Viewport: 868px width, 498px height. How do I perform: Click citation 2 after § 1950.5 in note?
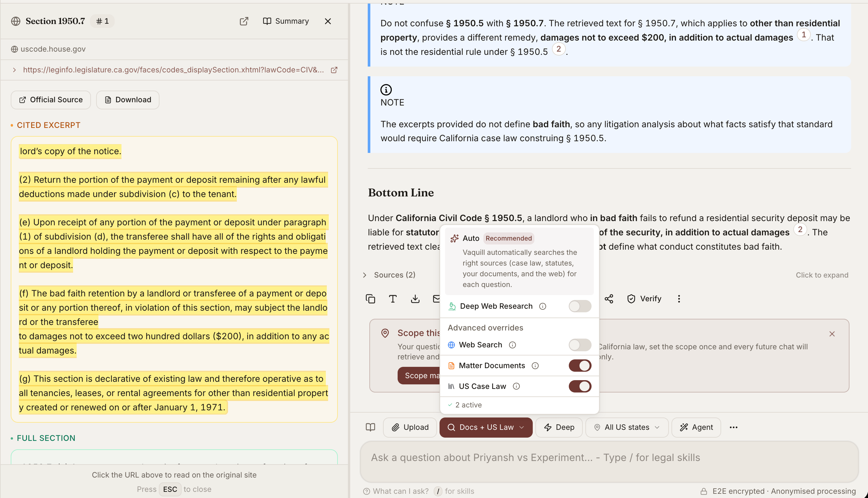[558, 49]
